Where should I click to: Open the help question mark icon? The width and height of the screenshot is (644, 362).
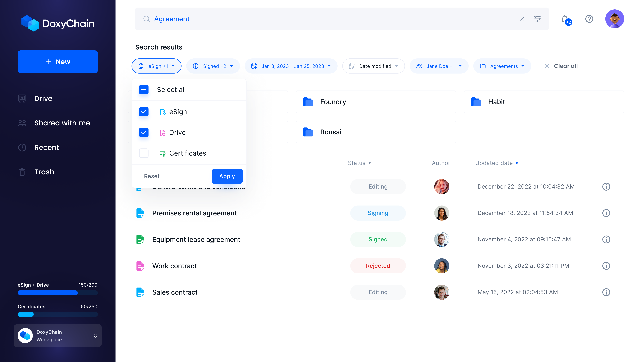point(589,19)
